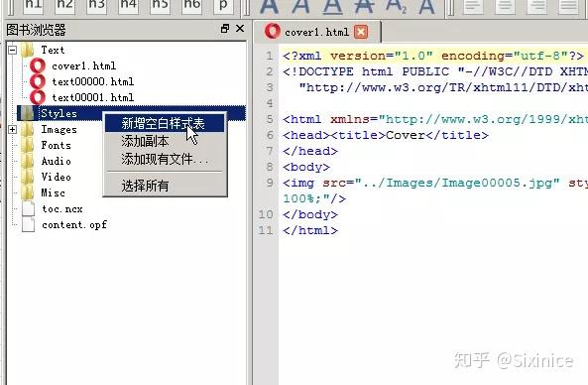Click the xml version declaration line
Screen dimensions: 588x385
click(x=433, y=56)
